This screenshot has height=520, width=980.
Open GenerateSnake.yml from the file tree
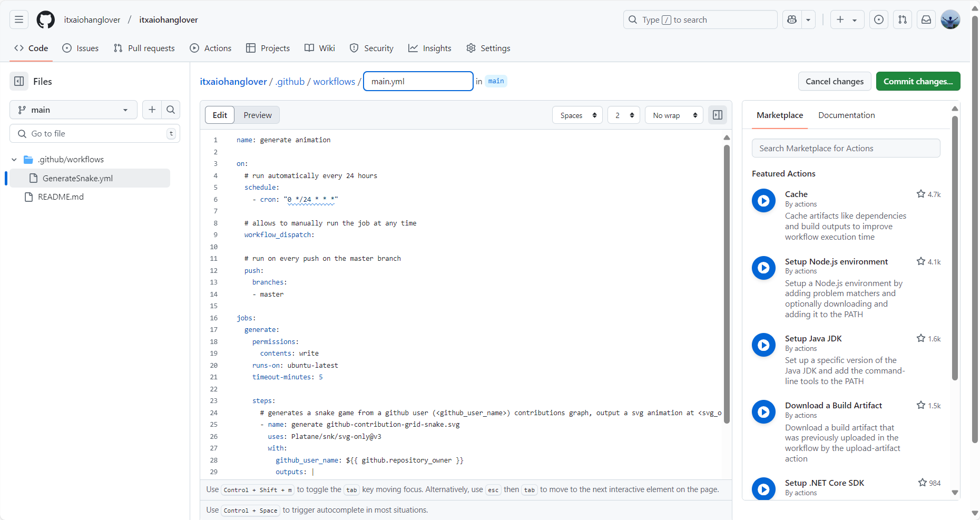point(77,178)
